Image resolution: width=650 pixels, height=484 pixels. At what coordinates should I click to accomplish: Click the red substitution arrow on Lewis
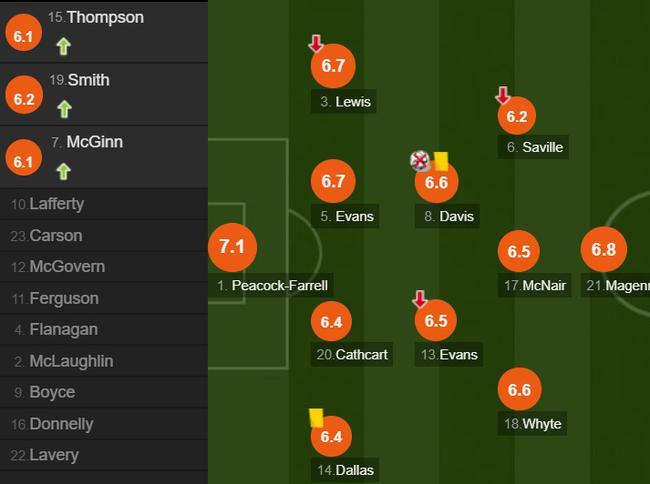pyautogui.click(x=316, y=44)
